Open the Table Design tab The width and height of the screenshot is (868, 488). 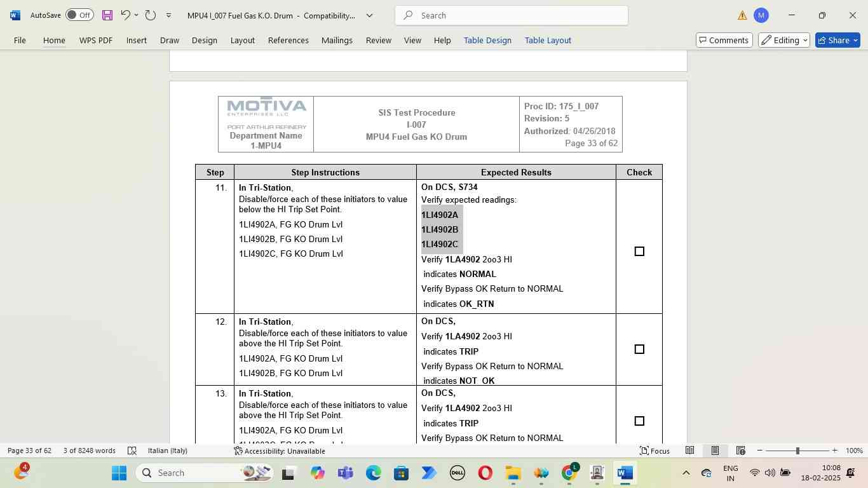pos(487,40)
